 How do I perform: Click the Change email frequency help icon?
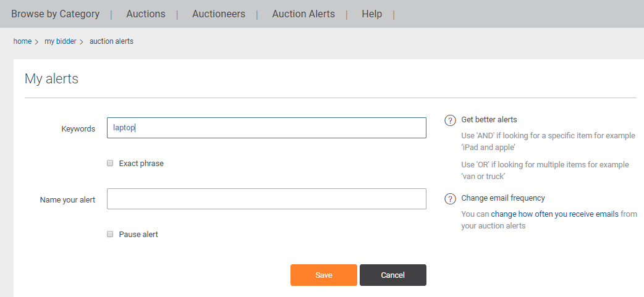(450, 199)
